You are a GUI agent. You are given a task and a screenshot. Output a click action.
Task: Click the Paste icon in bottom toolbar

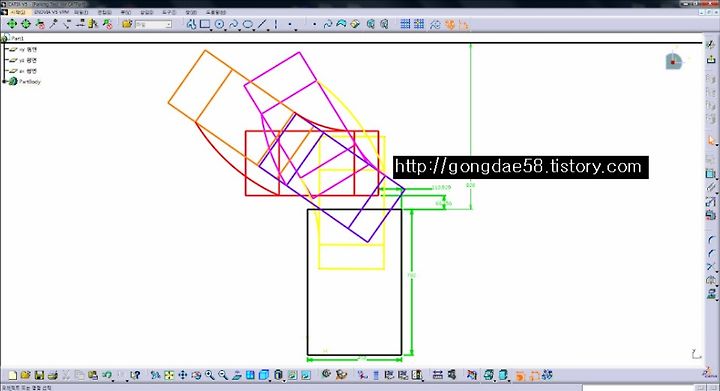click(x=93, y=375)
